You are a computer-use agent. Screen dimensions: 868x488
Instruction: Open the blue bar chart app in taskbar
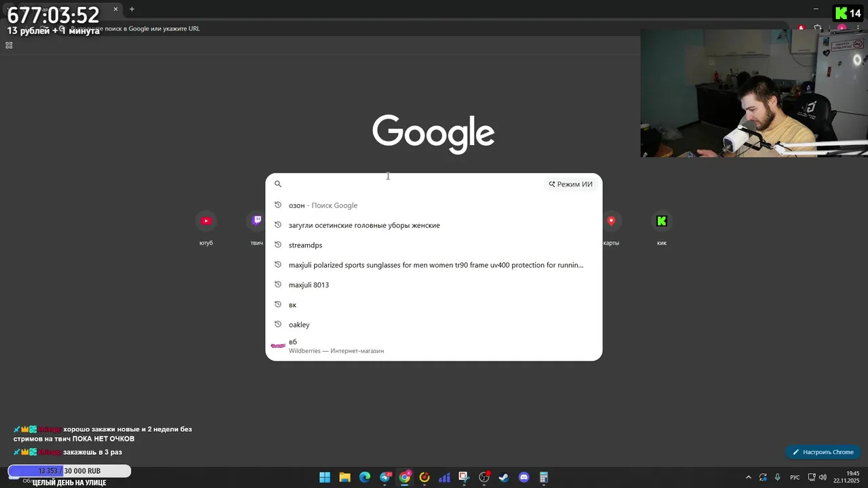coord(444,477)
